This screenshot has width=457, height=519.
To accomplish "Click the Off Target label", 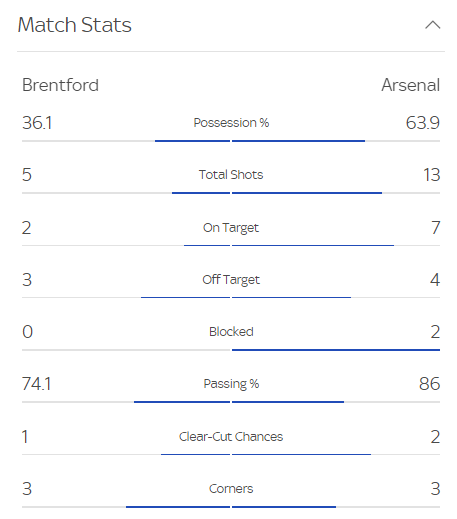I will pyautogui.click(x=231, y=280).
